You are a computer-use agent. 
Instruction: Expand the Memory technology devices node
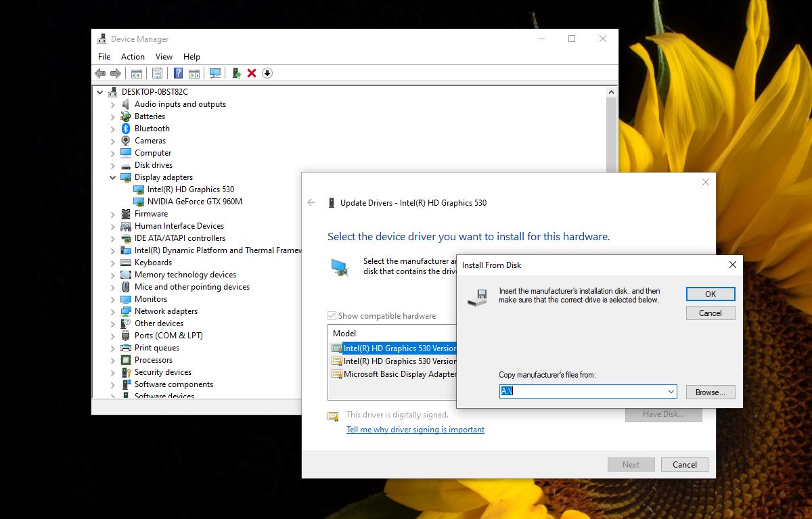click(113, 275)
